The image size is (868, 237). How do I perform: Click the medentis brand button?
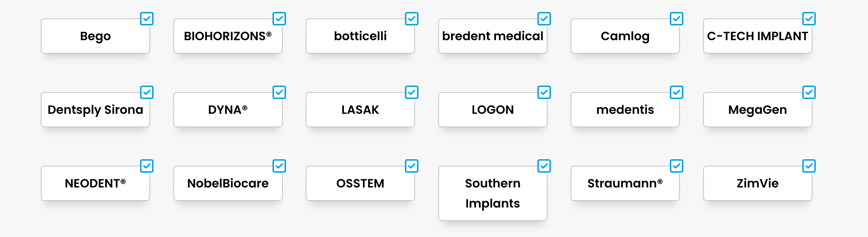tap(625, 110)
